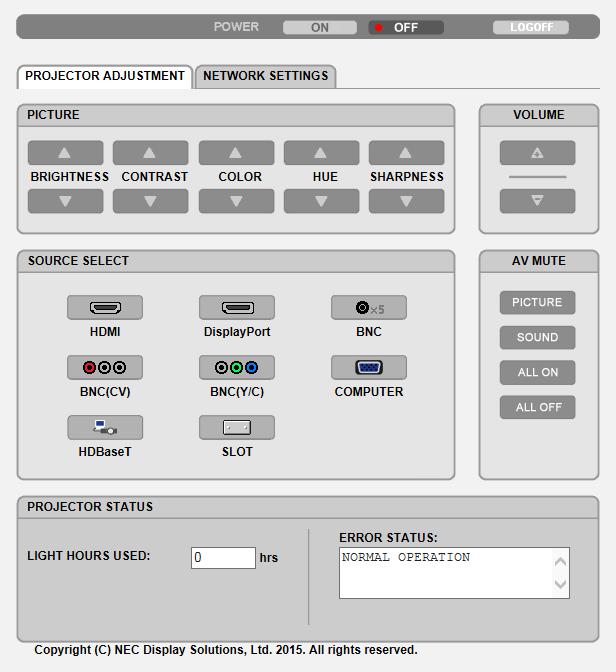Select the HDBaseT source input
Screen dimensions: 616x672
[x=105, y=427]
